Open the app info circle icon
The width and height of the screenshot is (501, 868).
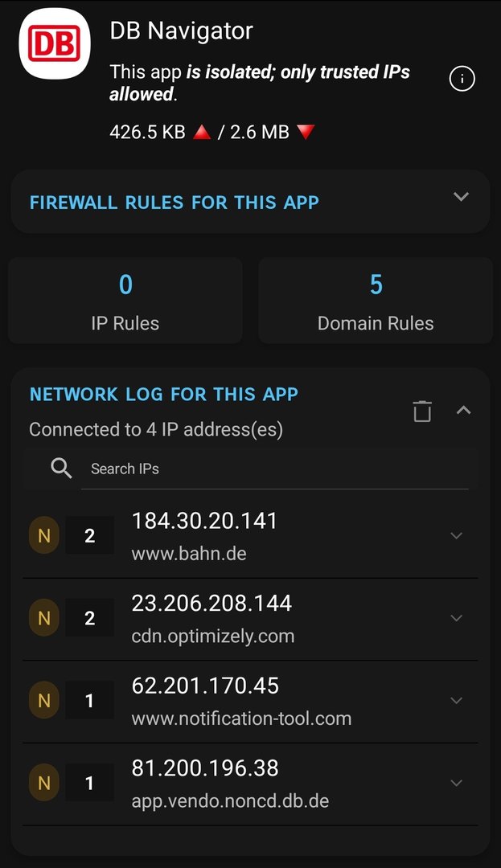pos(462,79)
